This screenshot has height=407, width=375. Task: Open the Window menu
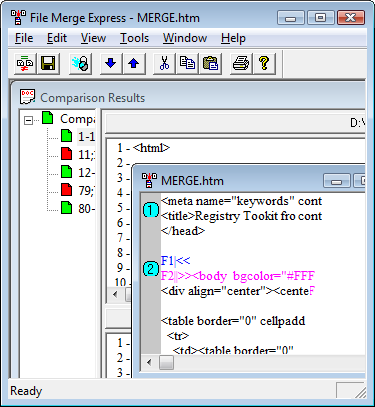[x=185, y=38]
